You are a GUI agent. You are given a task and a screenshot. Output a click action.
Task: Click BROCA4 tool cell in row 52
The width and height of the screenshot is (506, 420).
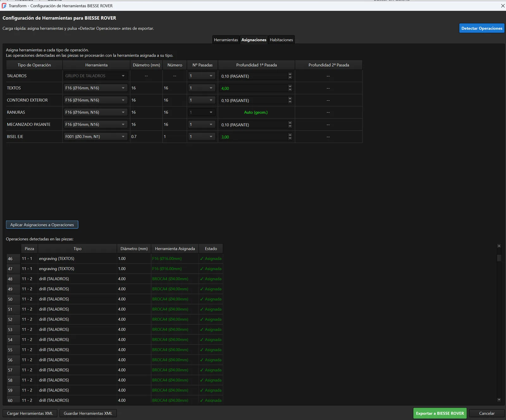(175, 319)
